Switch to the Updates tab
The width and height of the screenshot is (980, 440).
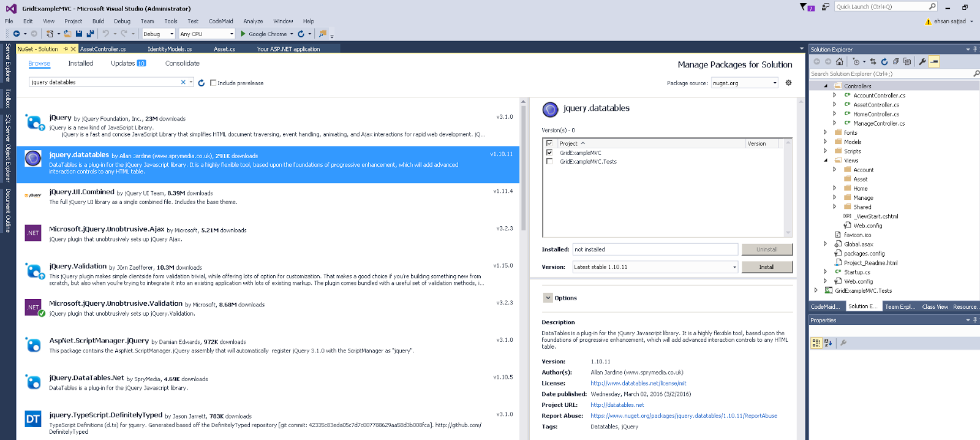[x=128, y=63]
